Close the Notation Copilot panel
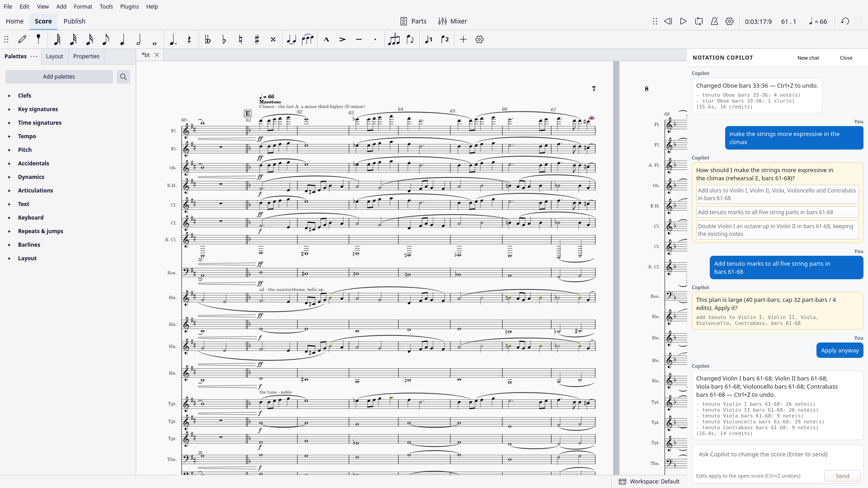 point(846,58)
